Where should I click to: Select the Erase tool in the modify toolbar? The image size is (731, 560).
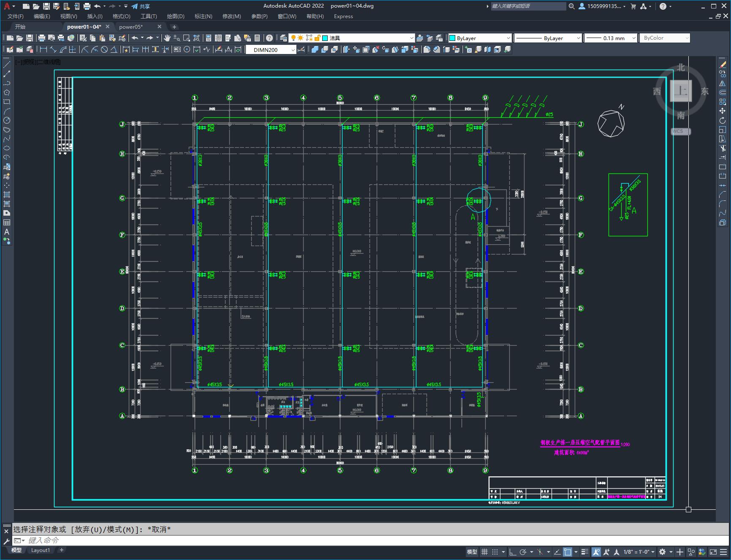click(x=723, y=65)
